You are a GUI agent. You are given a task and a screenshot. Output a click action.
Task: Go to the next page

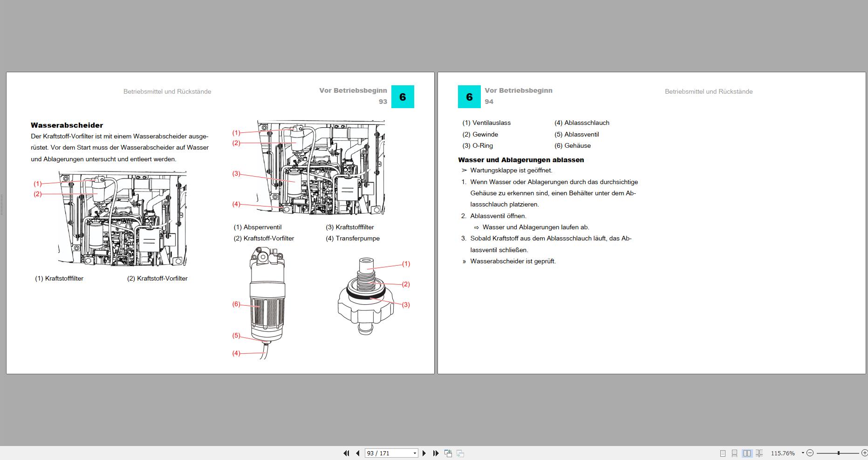pyautogui.click(x=424, y=453)
